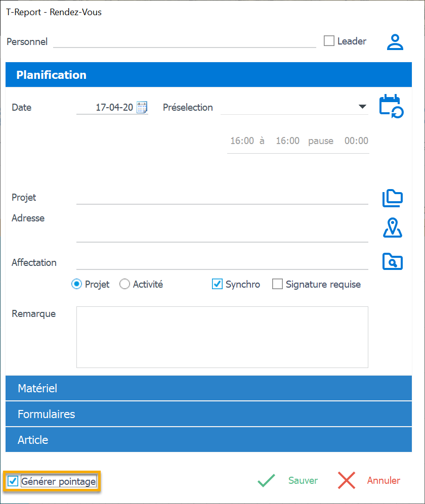Open the date picker calendar icon
The width and height of the screenshot is (425, 504).
[142, 107]
